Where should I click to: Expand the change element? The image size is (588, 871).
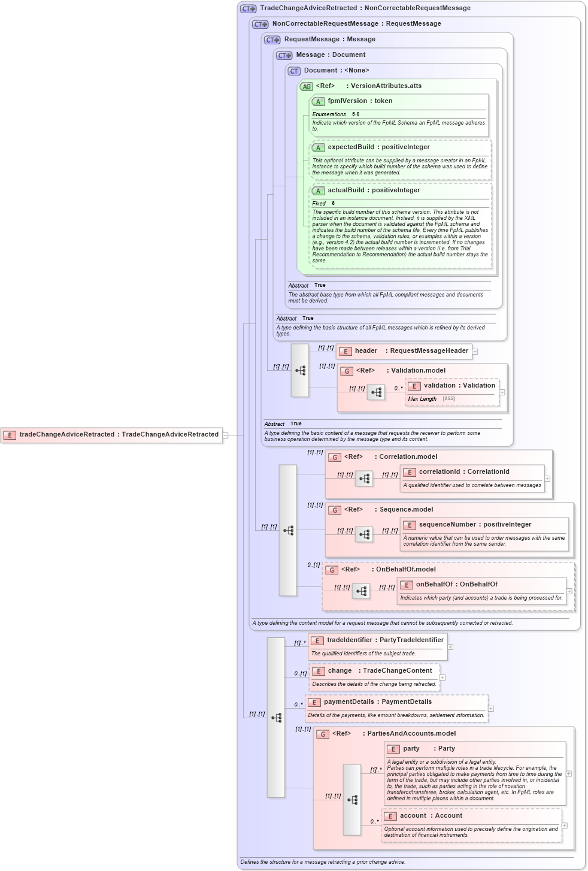[442, 678]
